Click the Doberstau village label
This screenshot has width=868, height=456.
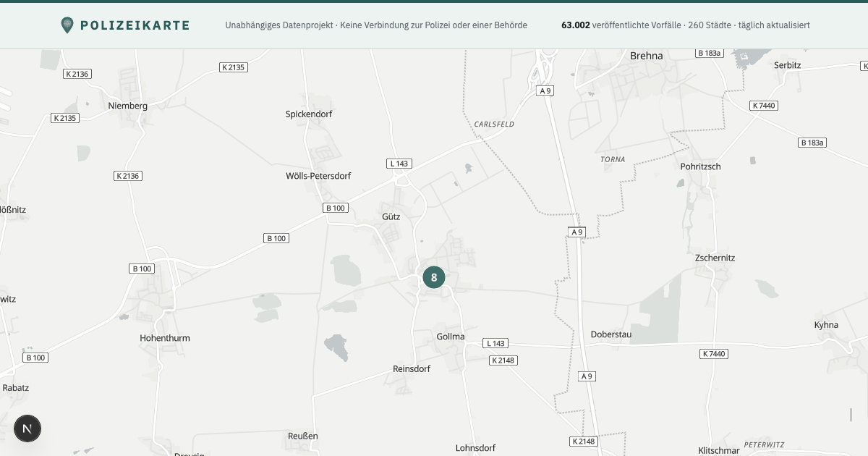[x=611, y=334]
